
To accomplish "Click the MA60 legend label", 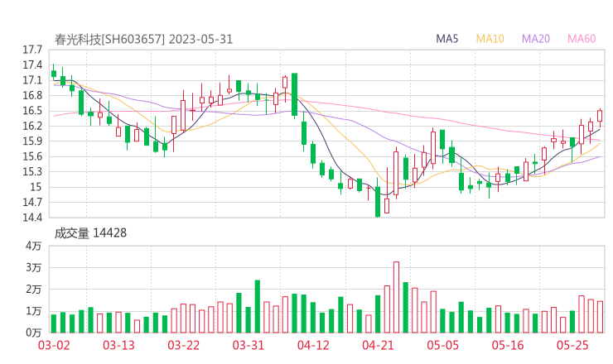I will point(582,39).
